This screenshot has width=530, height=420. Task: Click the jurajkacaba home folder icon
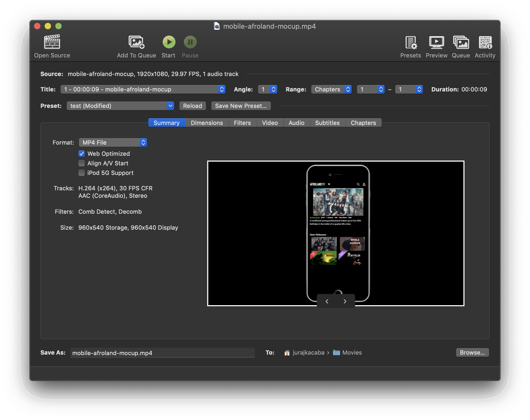click(287, 352)
